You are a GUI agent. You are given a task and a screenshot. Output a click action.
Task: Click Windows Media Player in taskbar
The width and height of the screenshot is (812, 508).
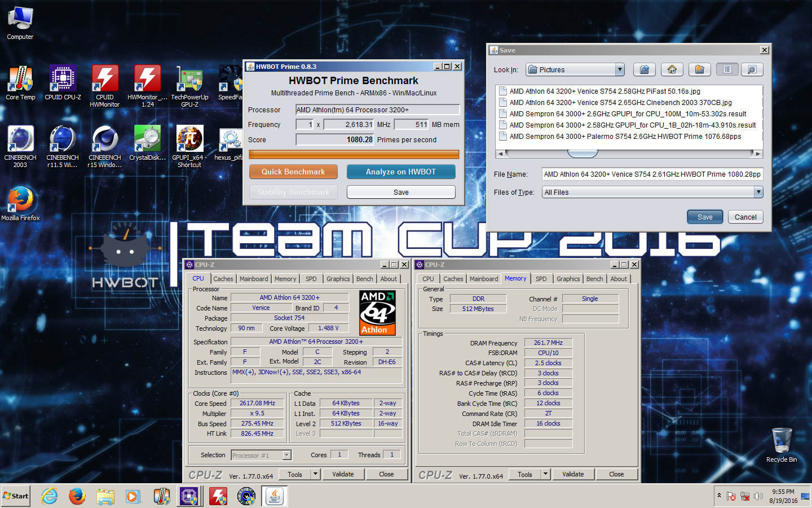[x=133, y=496]
